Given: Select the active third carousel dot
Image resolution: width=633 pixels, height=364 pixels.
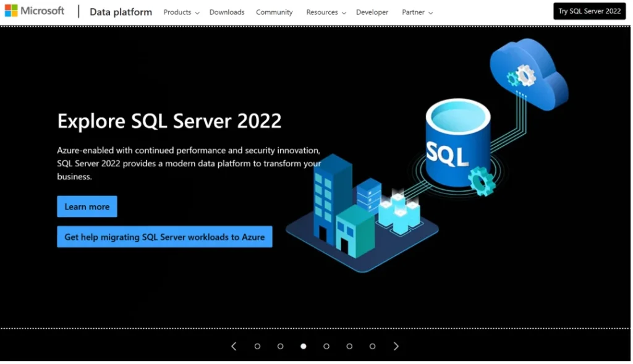Looking at the screenshot, I should click(x=303, y=346).
